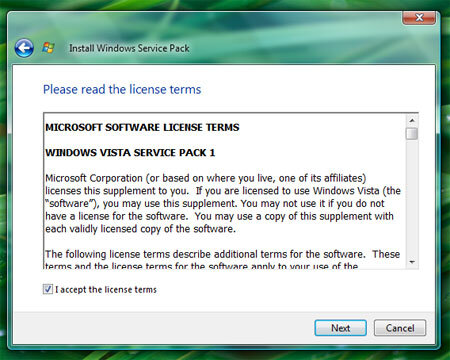Click the line starting 'The following license terms'

222,254
